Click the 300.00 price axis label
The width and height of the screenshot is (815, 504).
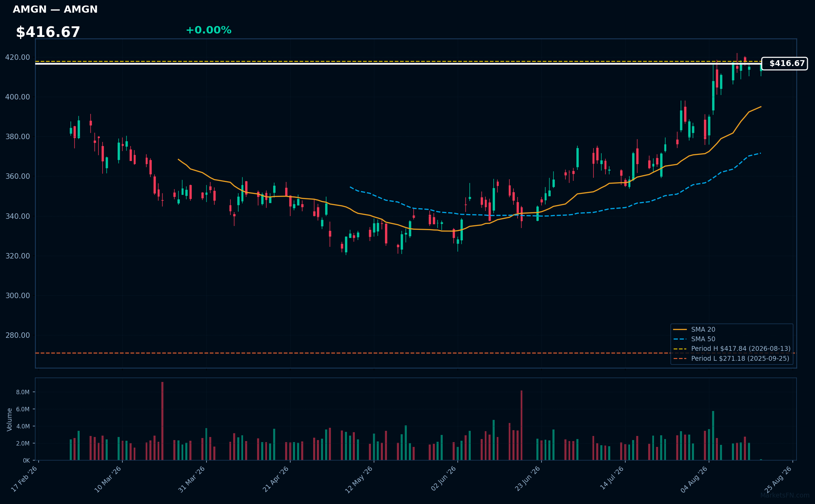tap(17, 295)
